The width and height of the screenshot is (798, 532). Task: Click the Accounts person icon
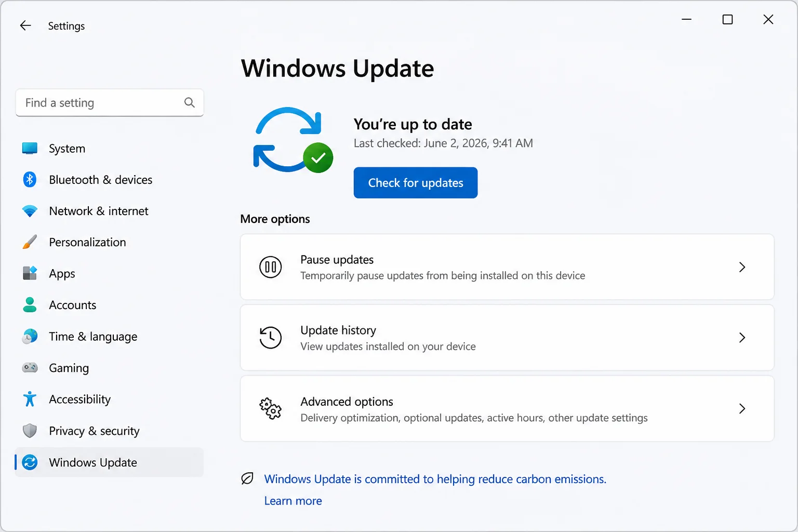pos(30,305)
